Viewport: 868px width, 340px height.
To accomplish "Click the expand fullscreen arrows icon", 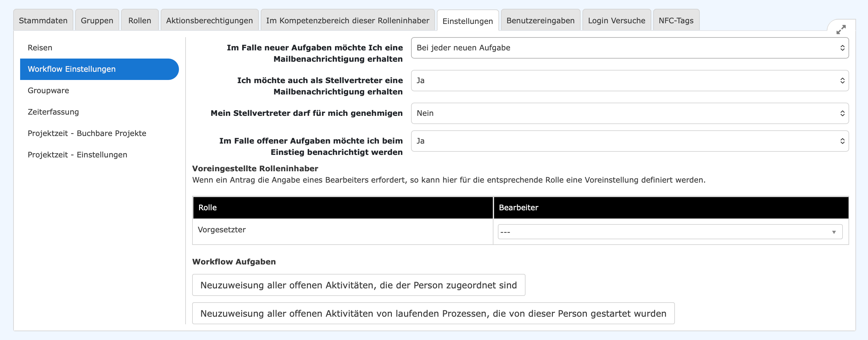I will (841, 30).
